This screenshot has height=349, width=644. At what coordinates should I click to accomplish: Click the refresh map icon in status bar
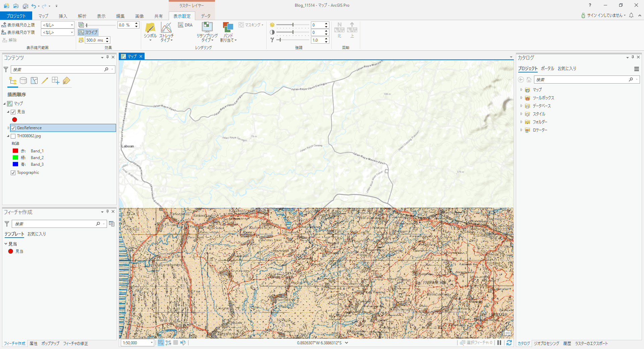pyautogui.click(x=509, y=343)
